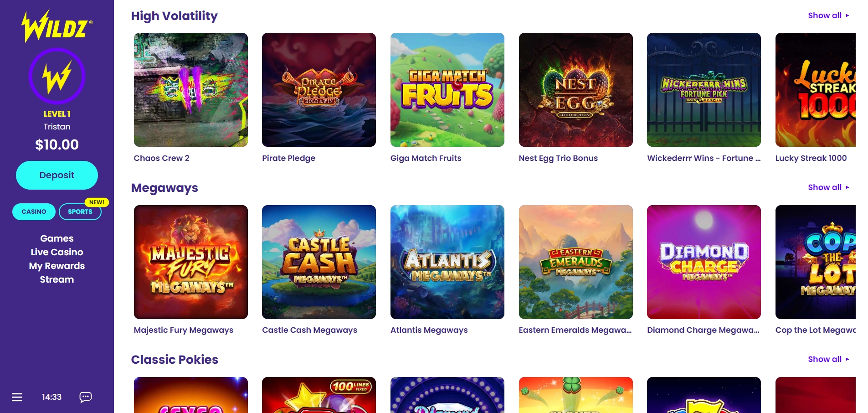Image resolution: width=868 pixels, height=413 pixels.
Task: Switch to the SPORTS toggle
Action: (x=80, y=212)
